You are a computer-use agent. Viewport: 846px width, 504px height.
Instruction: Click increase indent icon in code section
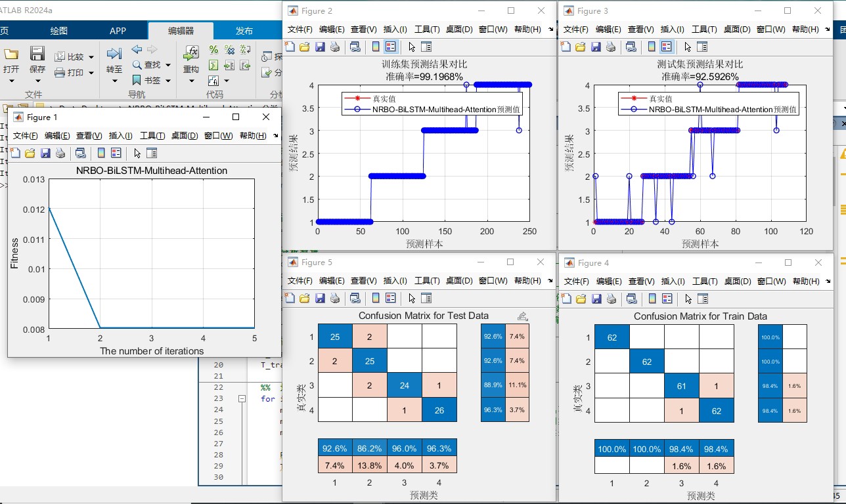(x=229, y=65)
